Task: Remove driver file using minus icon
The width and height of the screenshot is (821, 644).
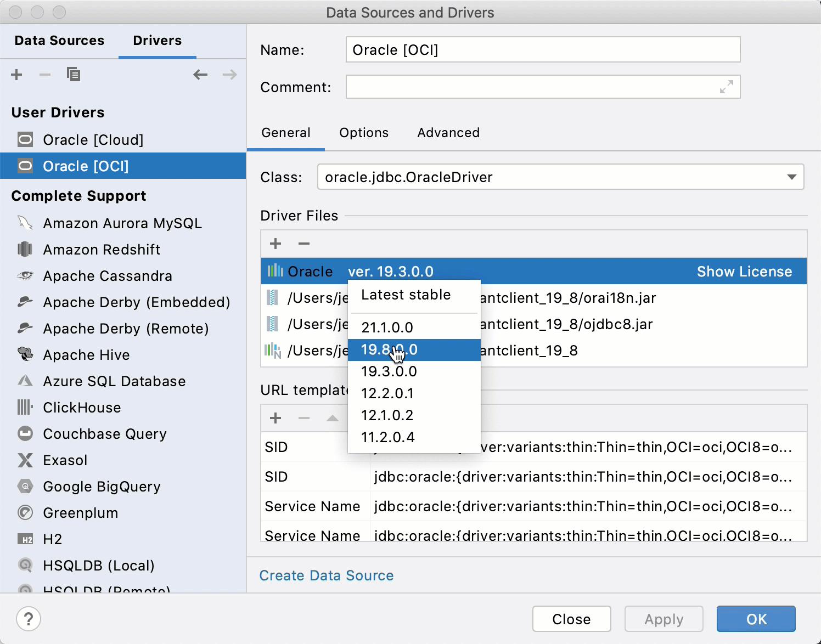Action: tap(304, 244)
